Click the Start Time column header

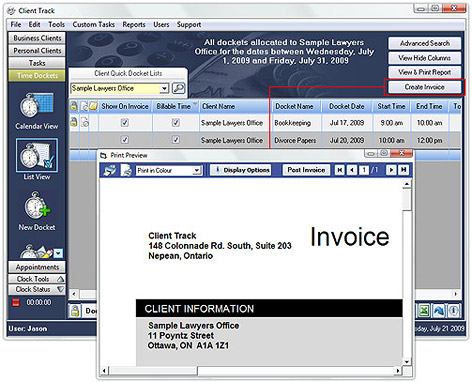[x=392, y=106]
